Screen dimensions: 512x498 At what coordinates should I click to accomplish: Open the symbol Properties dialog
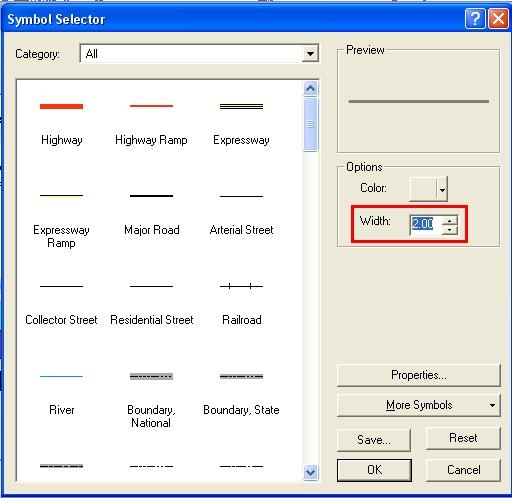[419, 375]
